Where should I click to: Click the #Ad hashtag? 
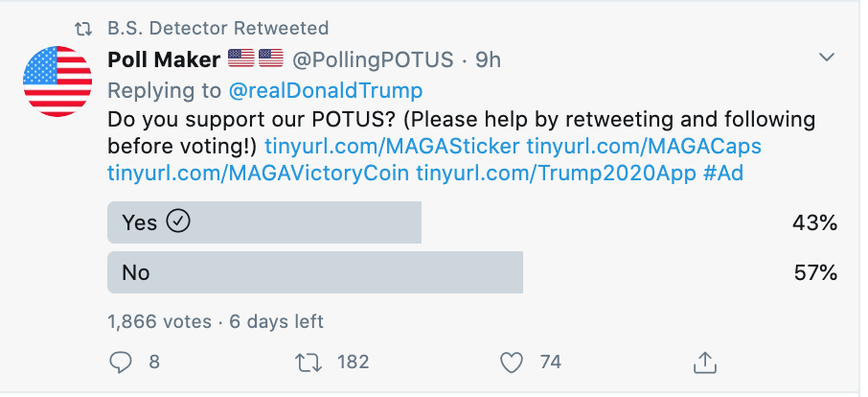(723, 174)
